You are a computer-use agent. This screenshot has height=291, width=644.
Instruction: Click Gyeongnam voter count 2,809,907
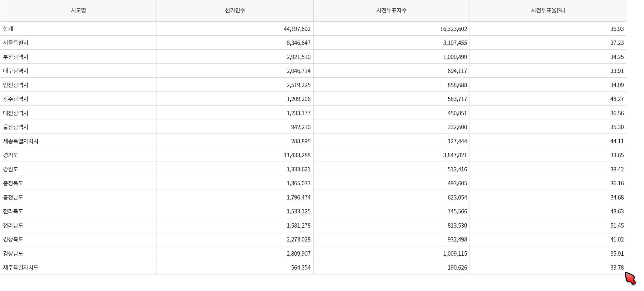[299, 254]
